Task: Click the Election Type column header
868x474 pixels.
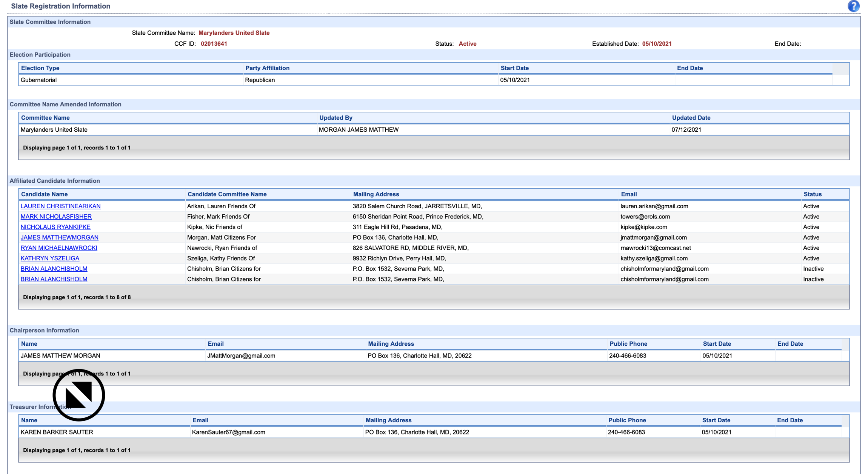Action: (40, 68)
